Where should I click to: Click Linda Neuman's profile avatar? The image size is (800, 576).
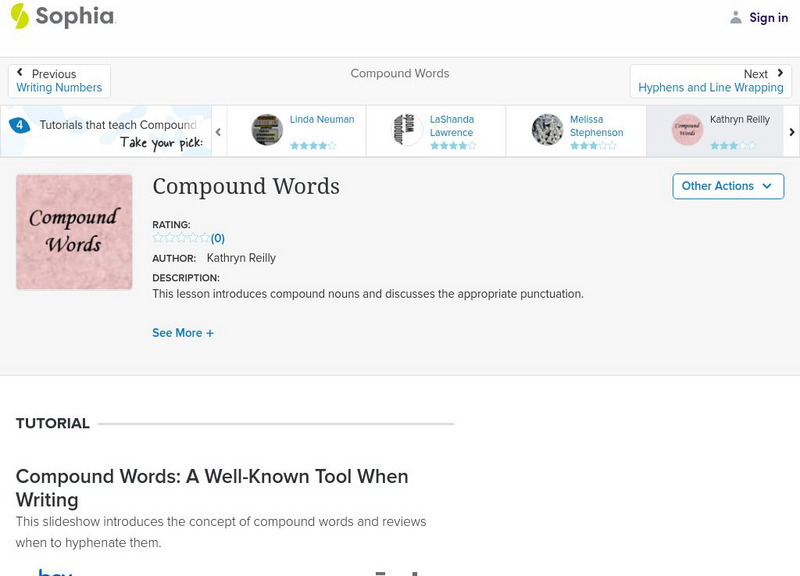coord(265,130)
